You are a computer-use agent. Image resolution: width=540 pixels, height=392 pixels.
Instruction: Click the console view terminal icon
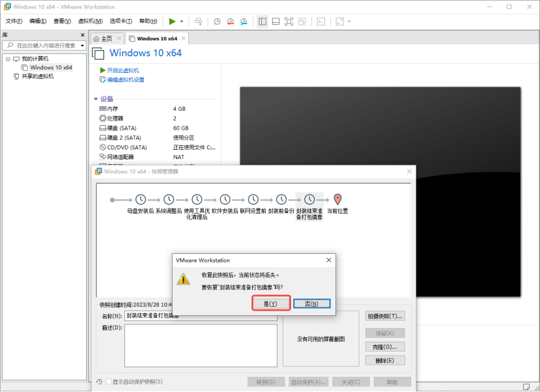coord(321,21)
